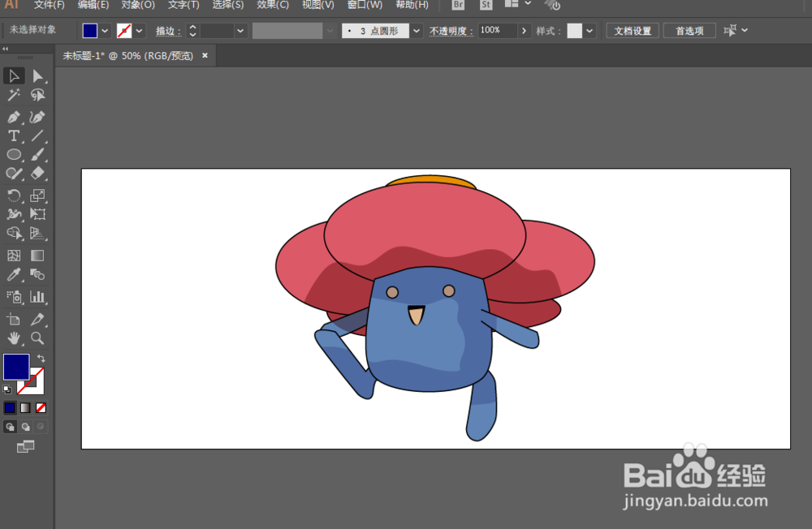The height and width of the screenshot is (529, 812).
Task: Expand opacity slider arrow
Action: 524,31
